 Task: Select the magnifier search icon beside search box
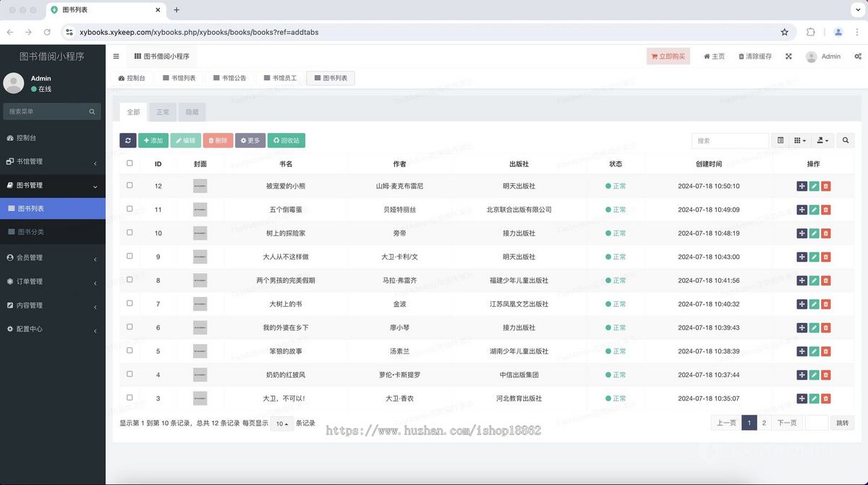tap(845, 140)
